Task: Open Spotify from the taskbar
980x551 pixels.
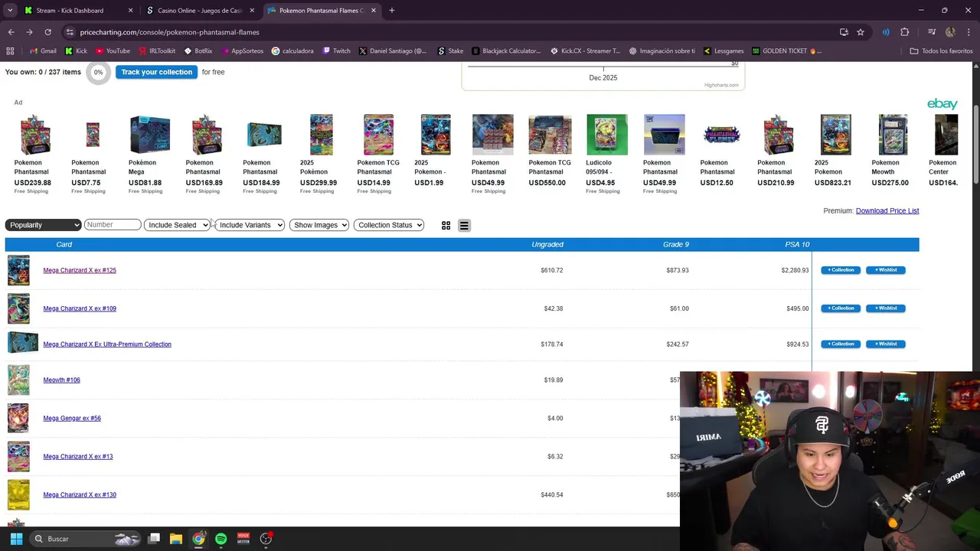Action: coord(221,539)
